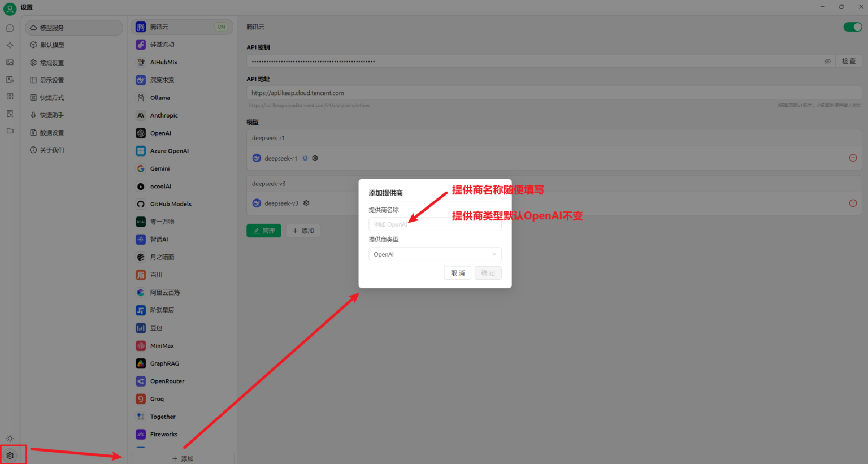This screenshot has height=464, width=868.
Task: Select the 百川 provider
Action: tap(182, 275)
